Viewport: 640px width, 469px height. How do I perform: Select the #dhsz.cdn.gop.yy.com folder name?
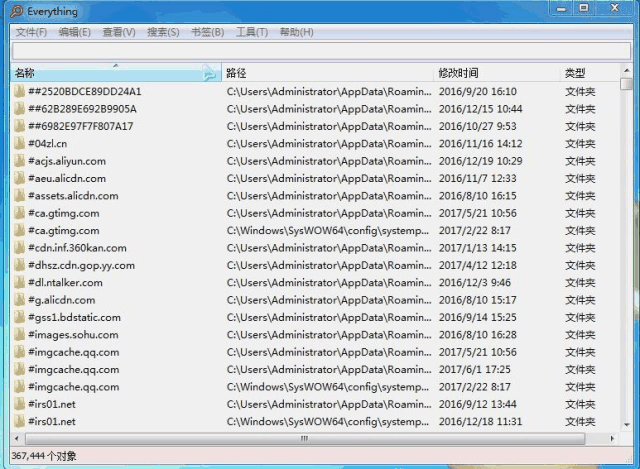[x=81, y=266]
